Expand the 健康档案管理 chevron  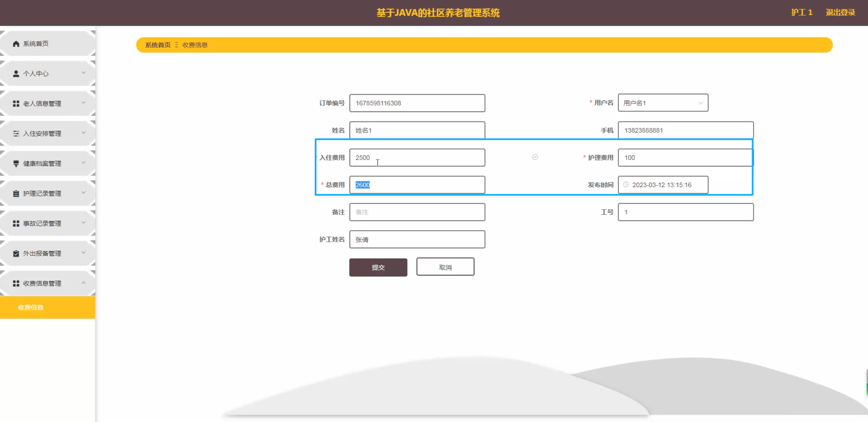click(83, 163)
